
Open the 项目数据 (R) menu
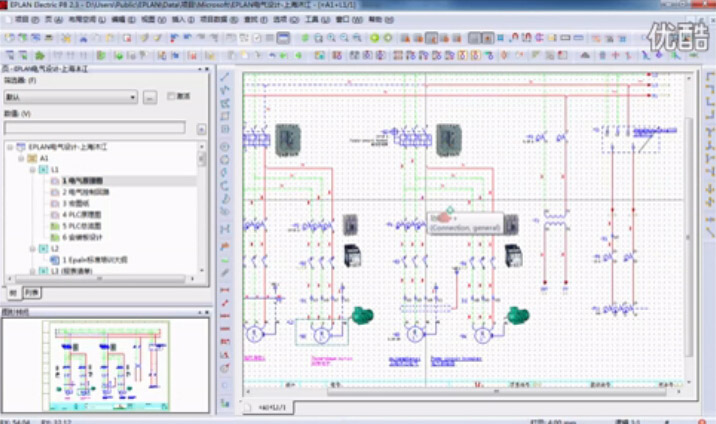point(219,20)
